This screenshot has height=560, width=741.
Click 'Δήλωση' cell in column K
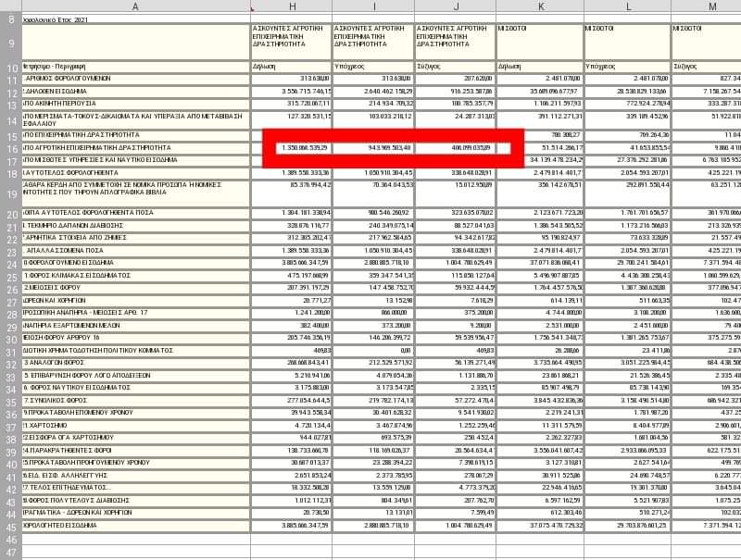540,67
